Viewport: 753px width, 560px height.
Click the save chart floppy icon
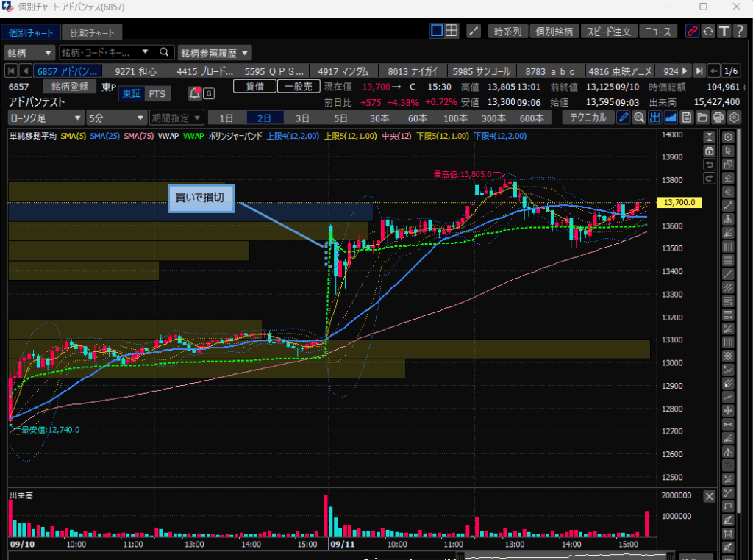(x=686, y=118)
